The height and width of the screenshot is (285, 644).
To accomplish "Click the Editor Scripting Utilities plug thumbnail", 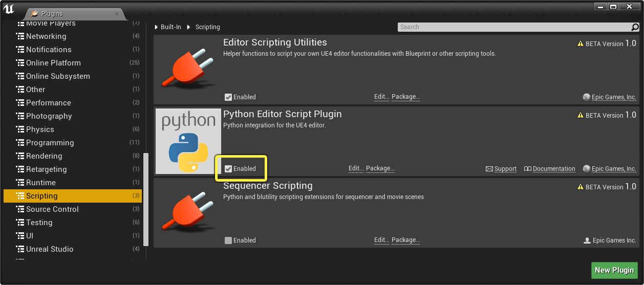I will [188, 69].
